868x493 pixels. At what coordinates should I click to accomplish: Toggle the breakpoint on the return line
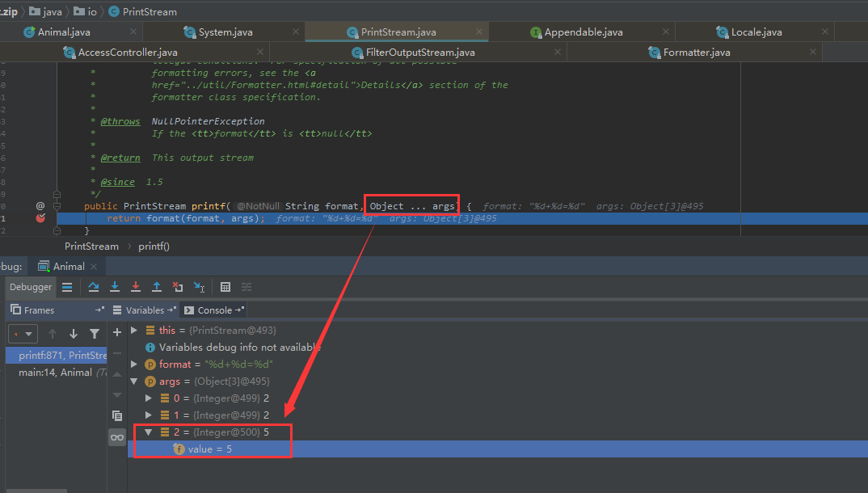click(40, 218)
